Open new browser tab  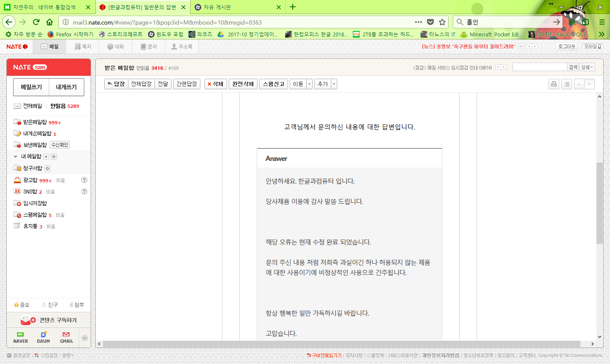[x=293, y=7]
